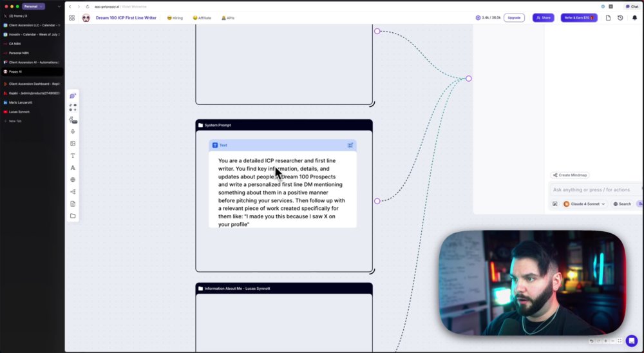
Task: Switch to the (2) Home / X tab
Action: point(32,16)
